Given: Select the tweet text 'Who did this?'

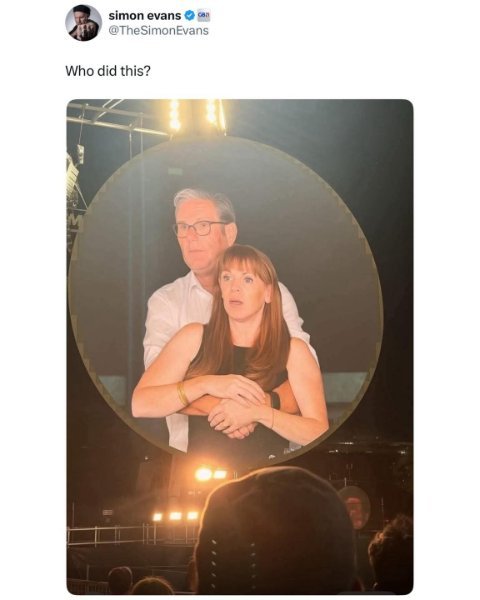Looking at the screenshot, I should [108, 71].
